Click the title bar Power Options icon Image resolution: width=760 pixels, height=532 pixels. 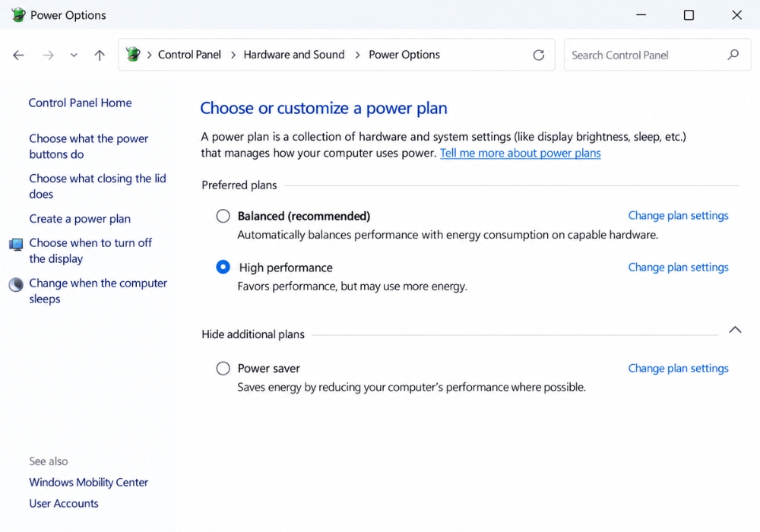(18, 15)
